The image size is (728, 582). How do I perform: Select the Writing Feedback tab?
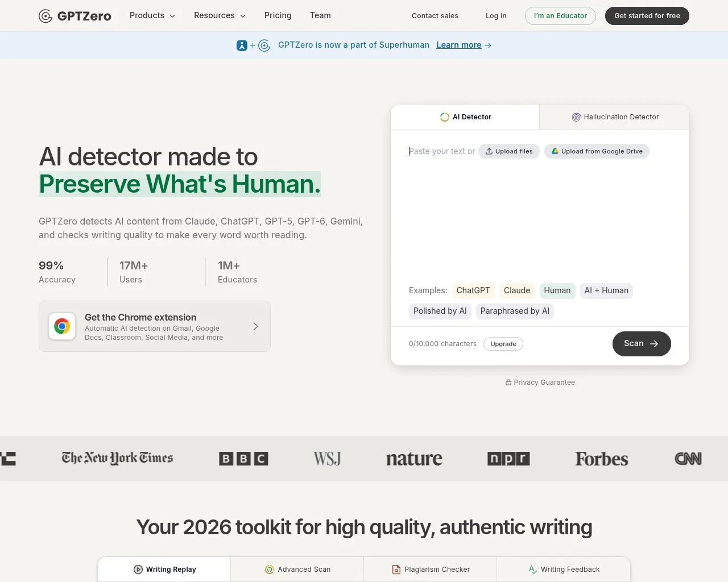click(564, 569)
